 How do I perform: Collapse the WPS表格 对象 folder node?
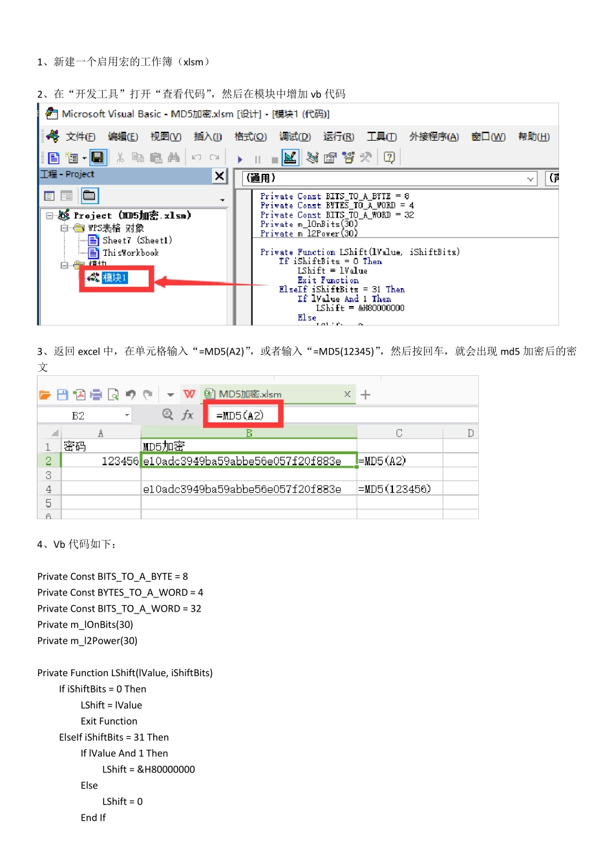pos(64,228)
